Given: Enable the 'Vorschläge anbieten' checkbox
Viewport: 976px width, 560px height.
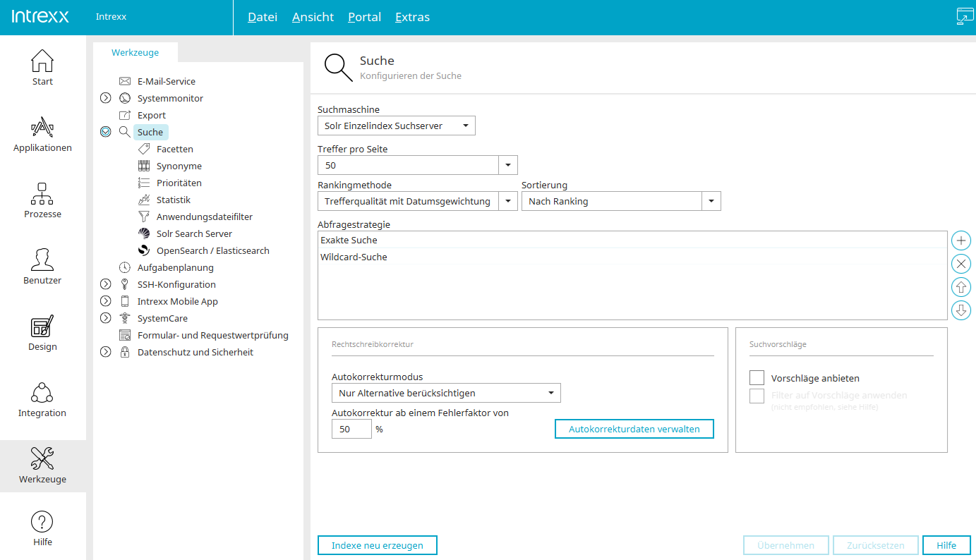Looking at the screenshot, I should tap(757, 378).
